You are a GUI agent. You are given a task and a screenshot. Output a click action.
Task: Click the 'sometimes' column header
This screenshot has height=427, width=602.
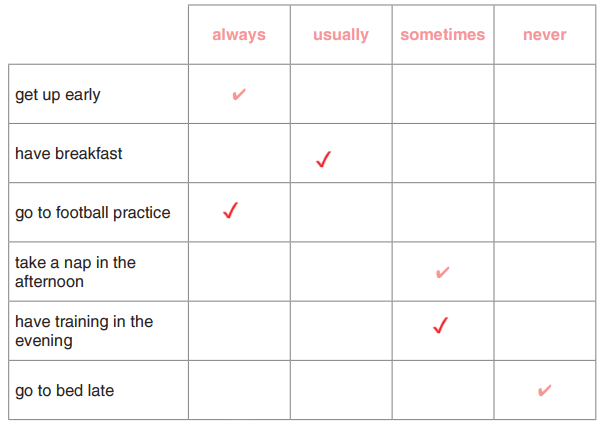[442, 35]
